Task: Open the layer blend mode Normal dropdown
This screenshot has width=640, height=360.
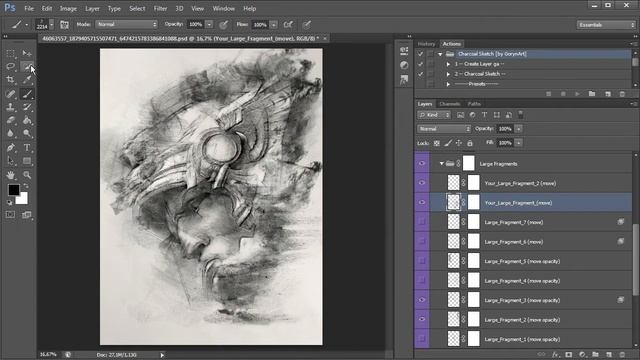Action: coord(444,129)
